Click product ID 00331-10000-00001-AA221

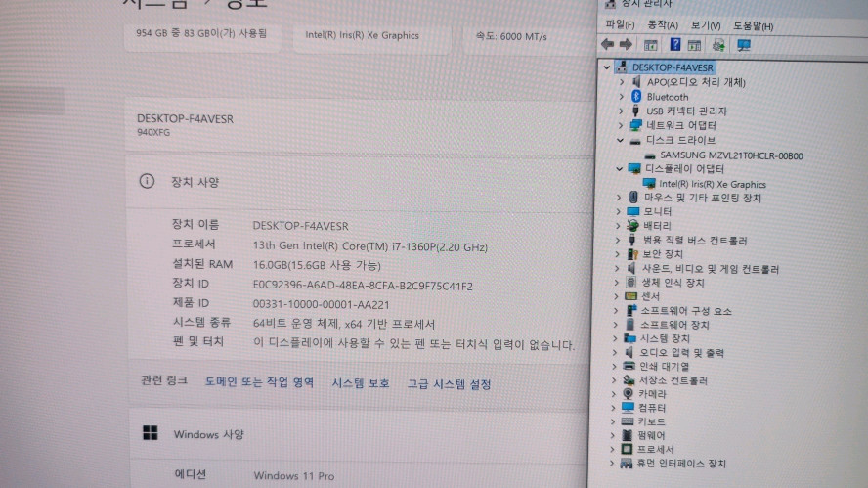tap(321, 304)
